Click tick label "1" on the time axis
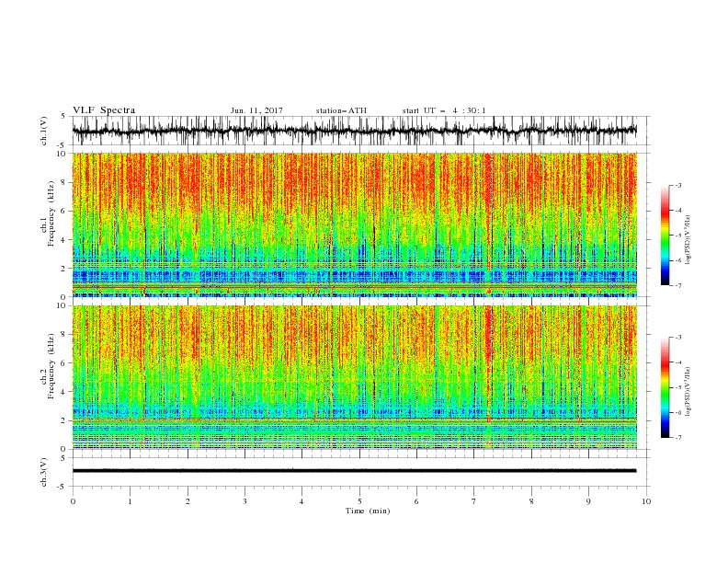The height and width of the screenshot is (563, 728). (x=130, y=501)
